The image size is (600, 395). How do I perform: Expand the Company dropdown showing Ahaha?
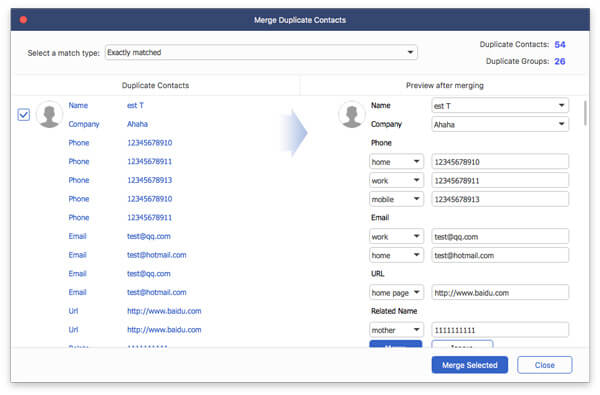pyautogui.click(x=500, y=124)
